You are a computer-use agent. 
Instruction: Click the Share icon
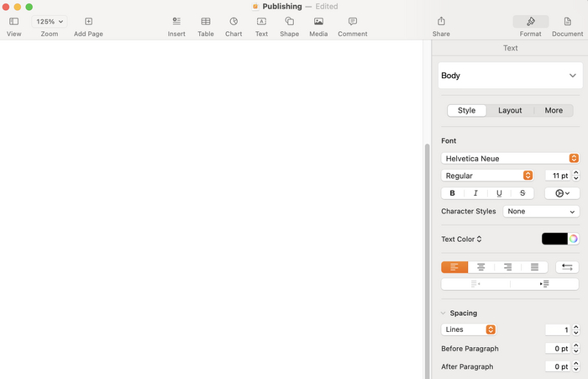coord(441,22)
